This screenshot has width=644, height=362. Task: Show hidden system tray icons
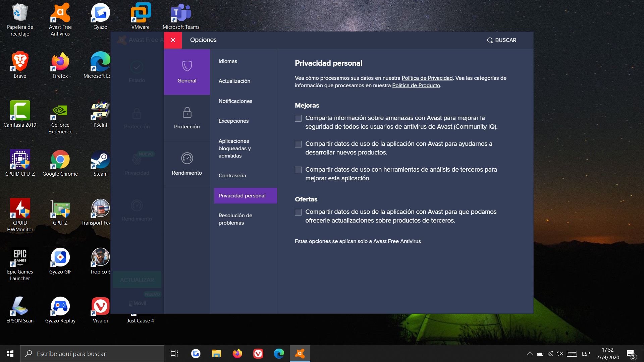(x=530, y=354)
